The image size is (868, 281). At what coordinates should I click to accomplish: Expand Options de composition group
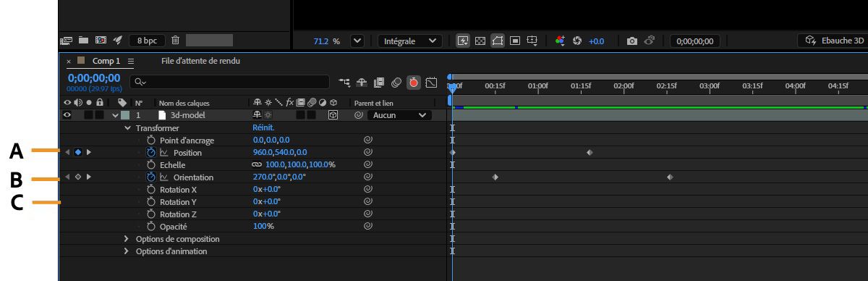click(x=127, y=239)
